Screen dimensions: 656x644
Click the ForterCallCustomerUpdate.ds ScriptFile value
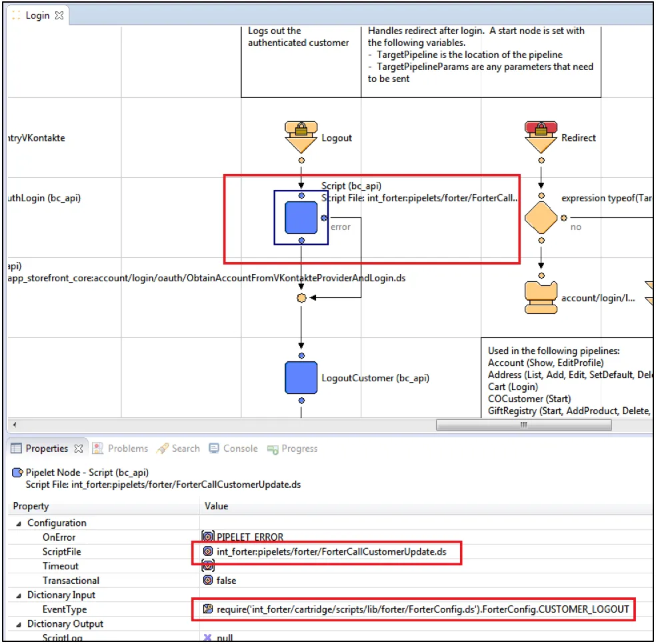(331, 551)
